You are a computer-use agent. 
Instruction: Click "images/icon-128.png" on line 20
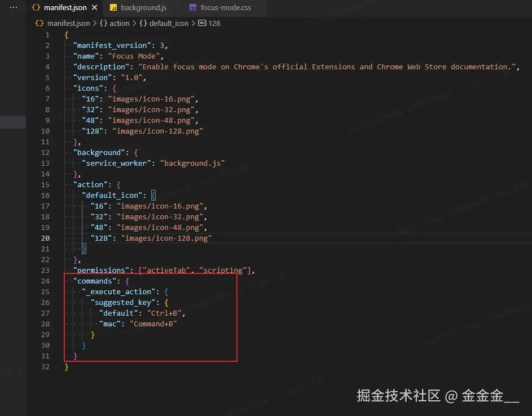pyautogui.click(x=166, y=238)
